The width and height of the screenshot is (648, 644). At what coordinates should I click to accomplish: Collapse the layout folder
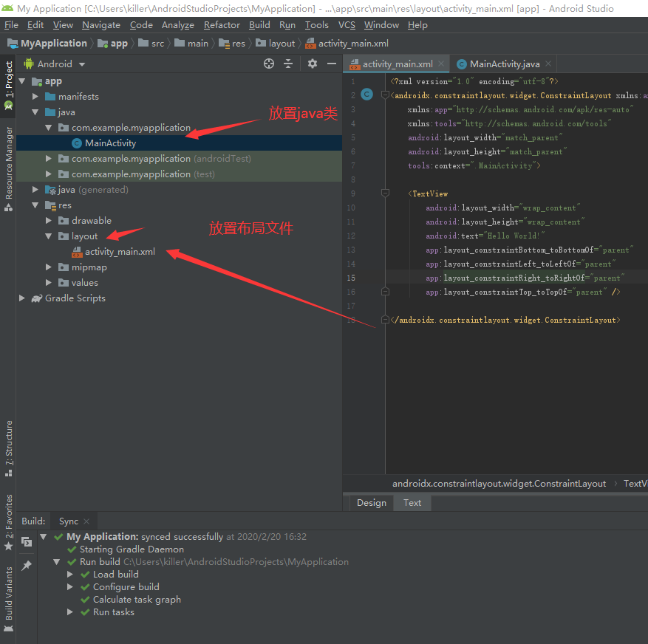49,236
